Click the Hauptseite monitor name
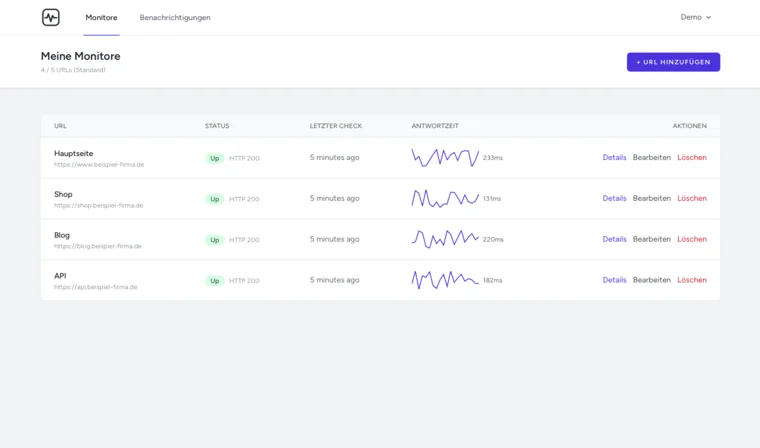 (74, 153)
